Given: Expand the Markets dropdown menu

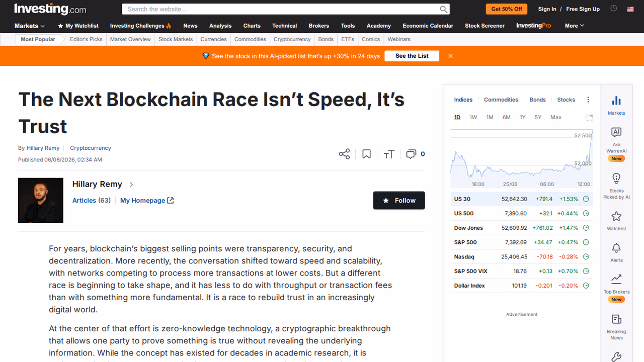Looking at the screenshot, I should (x=29, y=26).
